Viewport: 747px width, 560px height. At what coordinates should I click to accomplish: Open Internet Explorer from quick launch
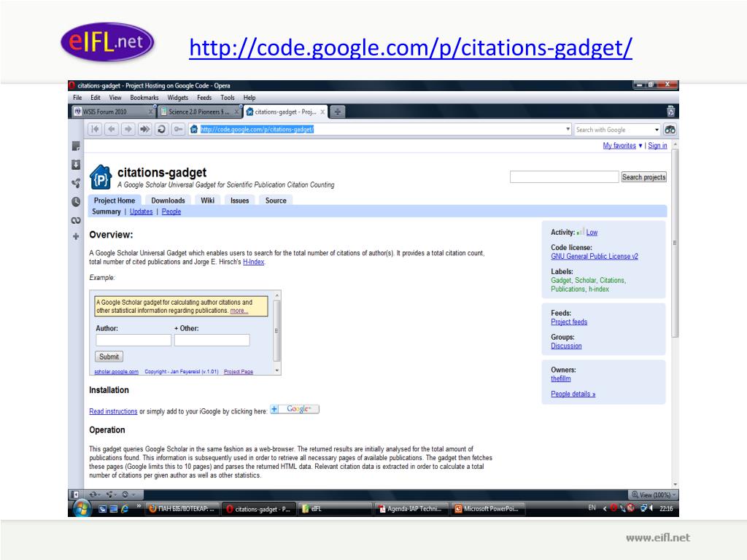pos(125,508)
